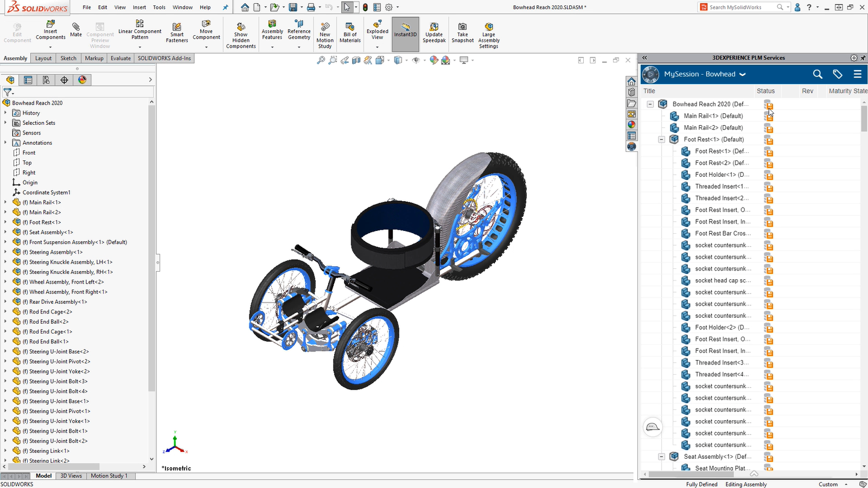Click the Take Snapshot tool
868x488 pixels.
462,33
